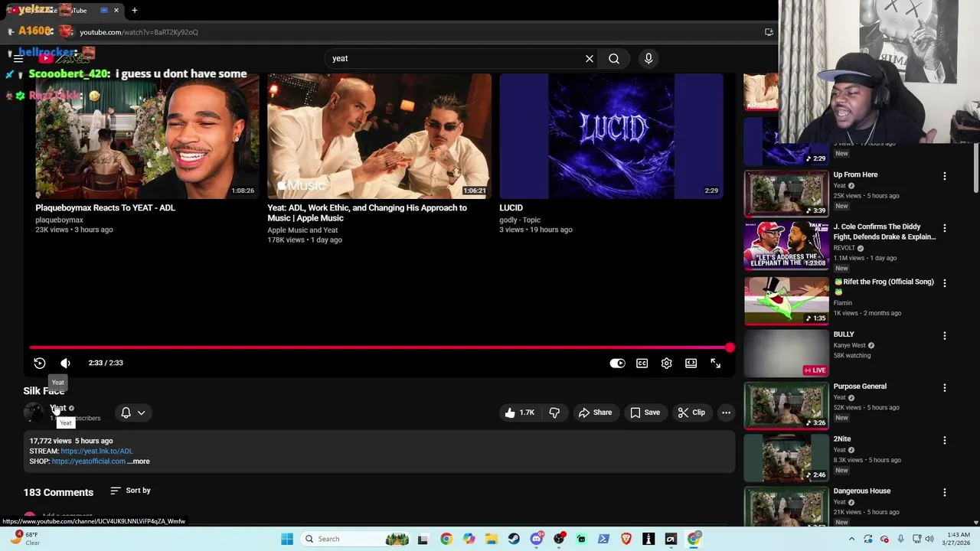The height and width of the screenshot is (551, 980).
Task: Open the weather widget showing 68°F
Action: (24, 539)
